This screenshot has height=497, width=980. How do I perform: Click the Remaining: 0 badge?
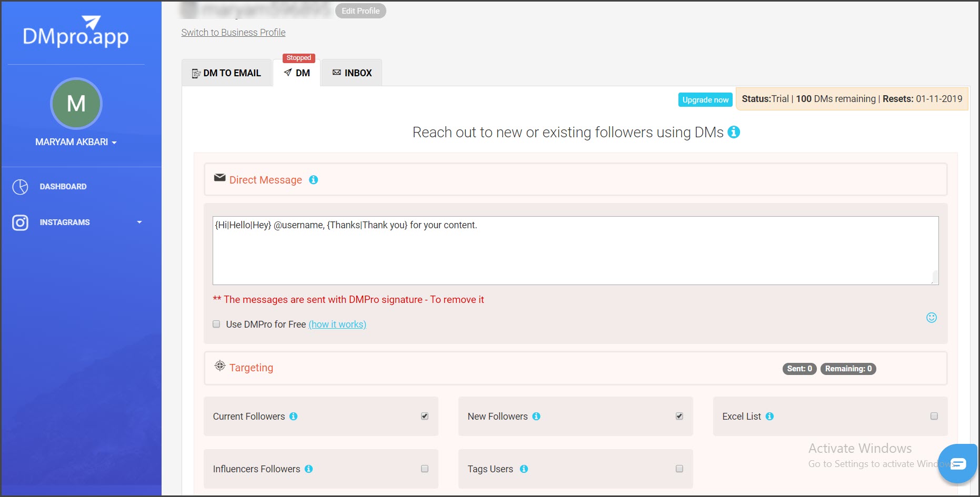coord(848,369)
